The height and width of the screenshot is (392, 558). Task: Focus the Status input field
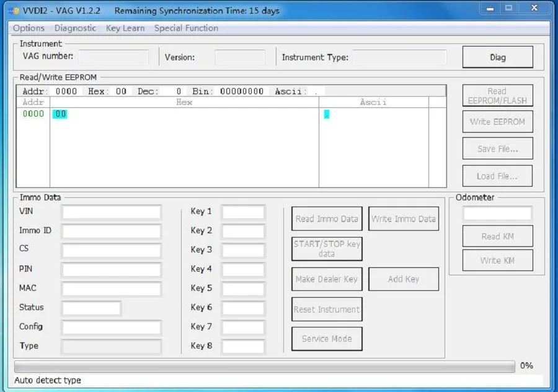[x=92, y=308]
